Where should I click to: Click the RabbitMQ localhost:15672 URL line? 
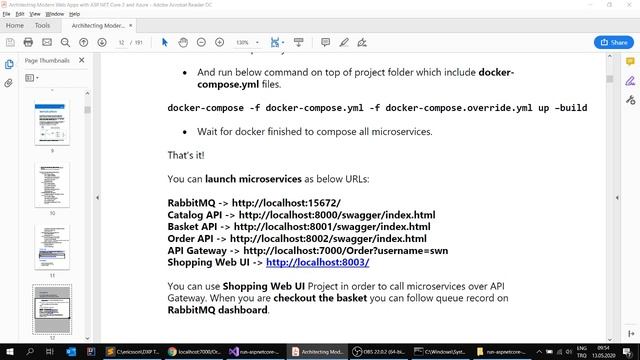tap(254, 203)
